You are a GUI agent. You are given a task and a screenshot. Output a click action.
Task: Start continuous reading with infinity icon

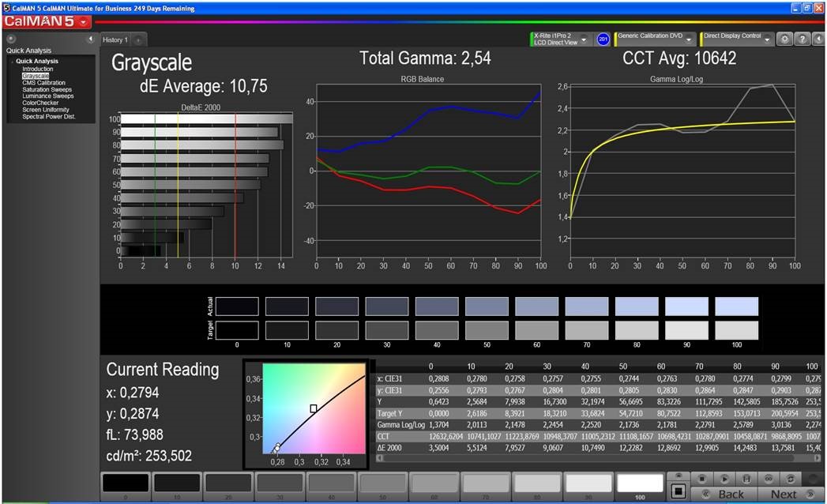coord(769,479)
